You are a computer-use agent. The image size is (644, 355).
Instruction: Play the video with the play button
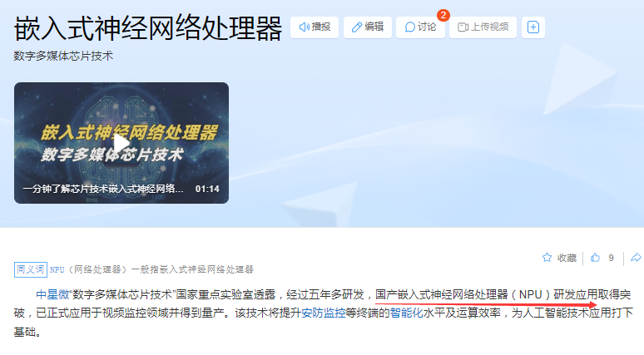pos(121,143)
